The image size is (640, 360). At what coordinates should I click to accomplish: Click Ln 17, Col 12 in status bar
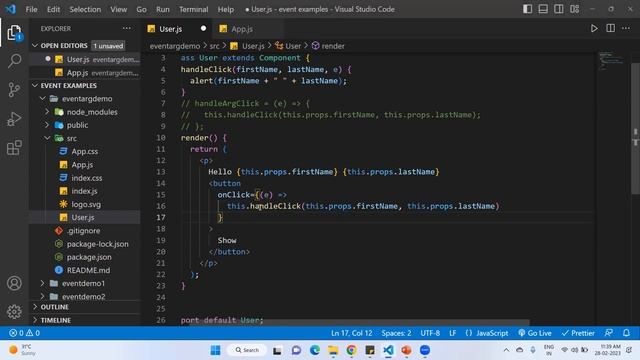(x=351, y=333)
